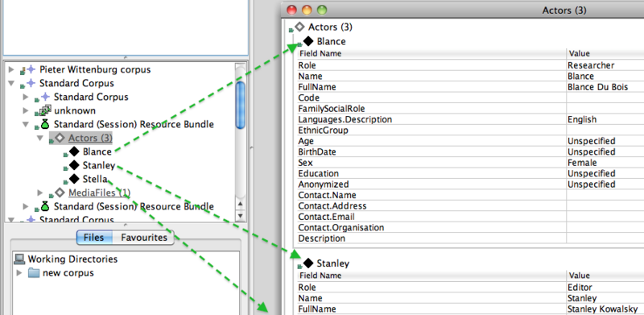Click the corpus tree vertical scrollbar thumb

[x=240, y=105]
